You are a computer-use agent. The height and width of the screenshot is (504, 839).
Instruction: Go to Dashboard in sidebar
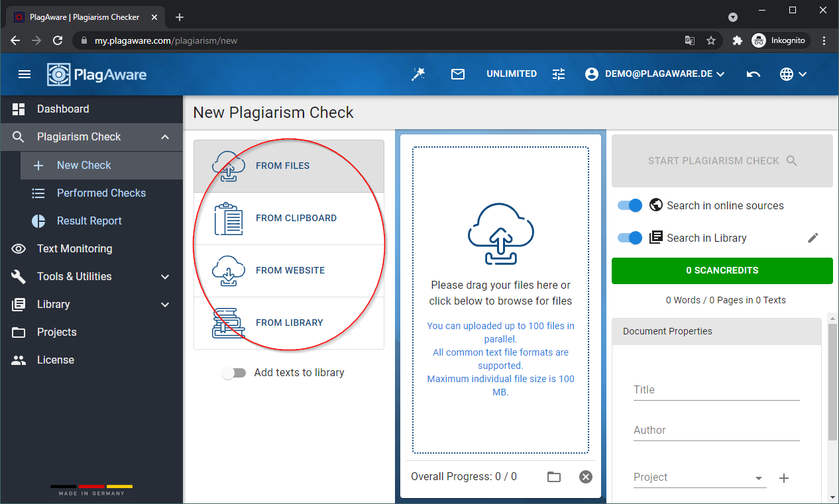pos(91,109)
